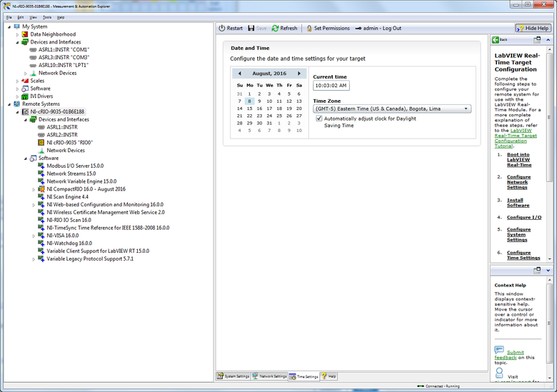Click the Data Neighborhood icon
Viewport: 557px width, 392px height.
(x=25, y=34)
